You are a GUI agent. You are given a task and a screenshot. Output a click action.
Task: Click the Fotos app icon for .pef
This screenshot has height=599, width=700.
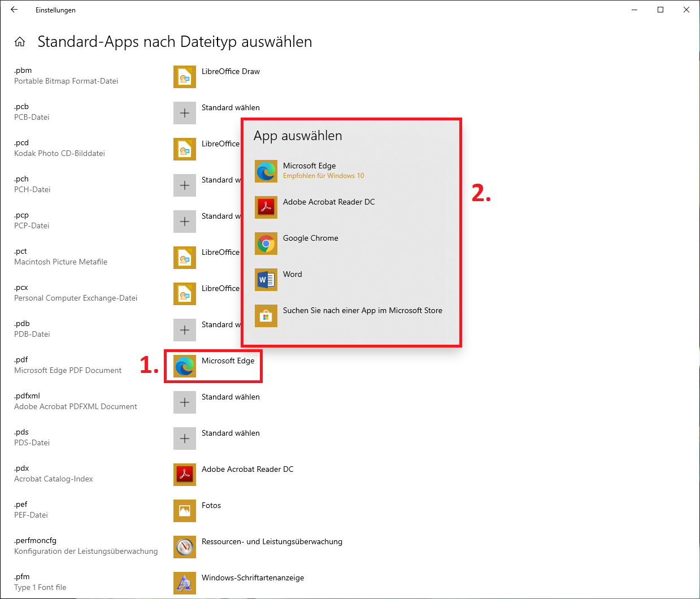pyautogui.click(x=185, y=511)
